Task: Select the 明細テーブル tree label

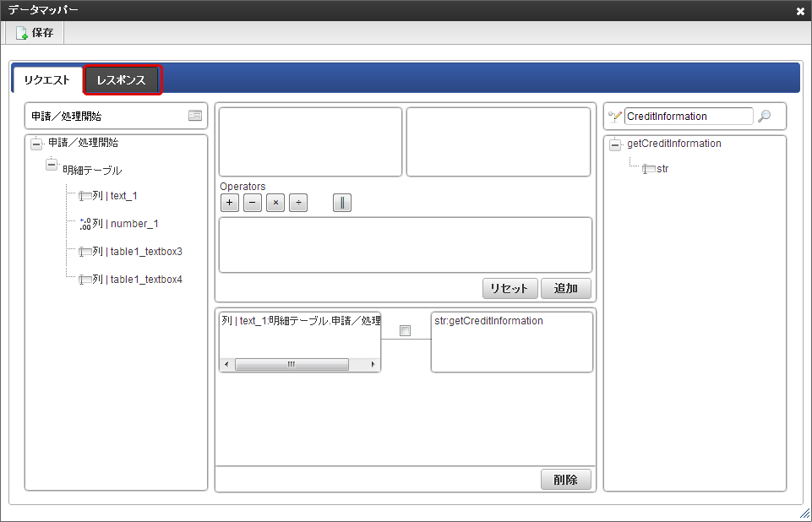Action: [92, 171]
